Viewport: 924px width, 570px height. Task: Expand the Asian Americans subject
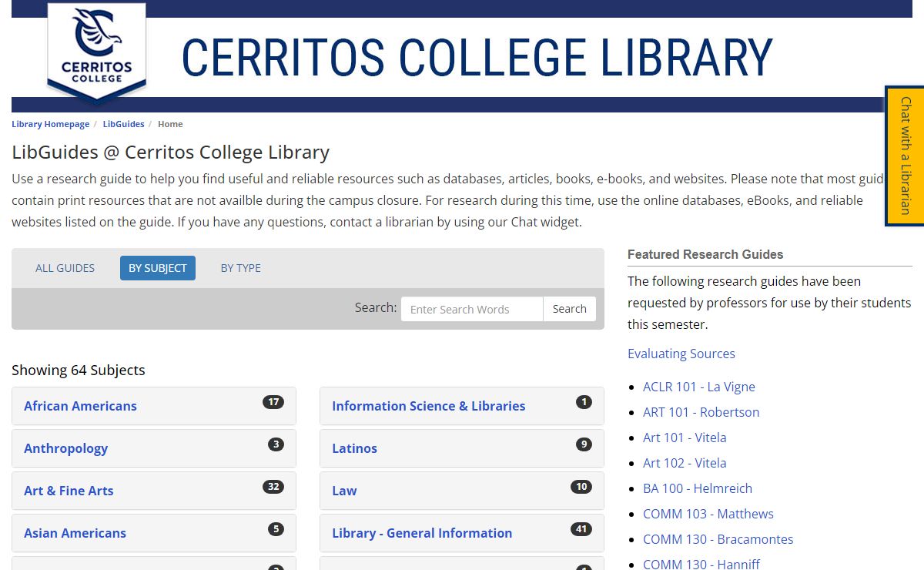click(154, 533)
